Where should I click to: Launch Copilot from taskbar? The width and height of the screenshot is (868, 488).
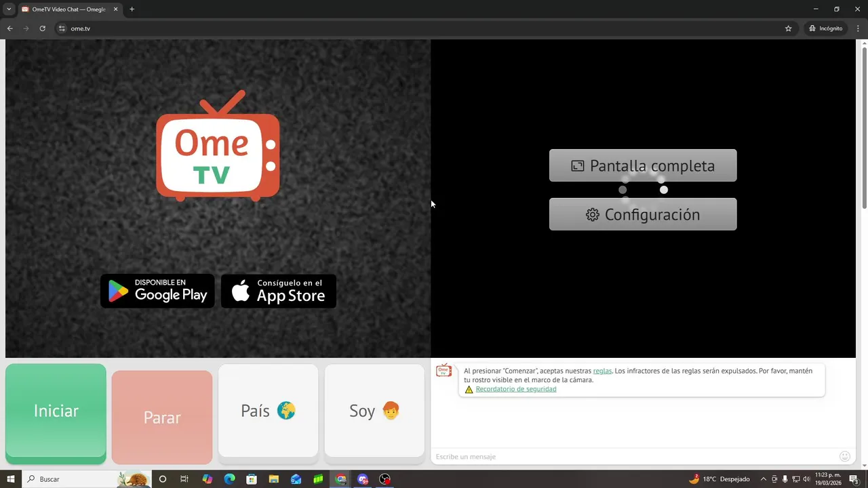[x=208, y=479]
